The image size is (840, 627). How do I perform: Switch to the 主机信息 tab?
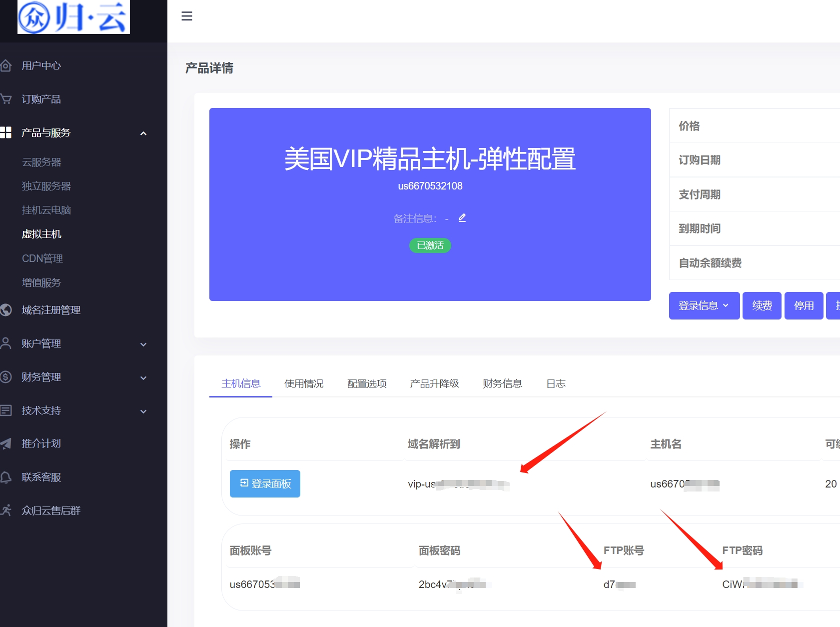point(241,383)
